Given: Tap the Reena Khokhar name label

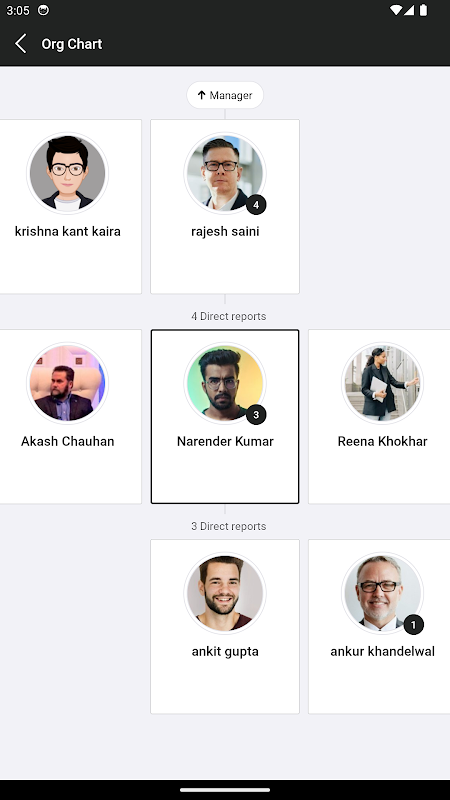Looking at the screenshot, I should coord(382,441).
